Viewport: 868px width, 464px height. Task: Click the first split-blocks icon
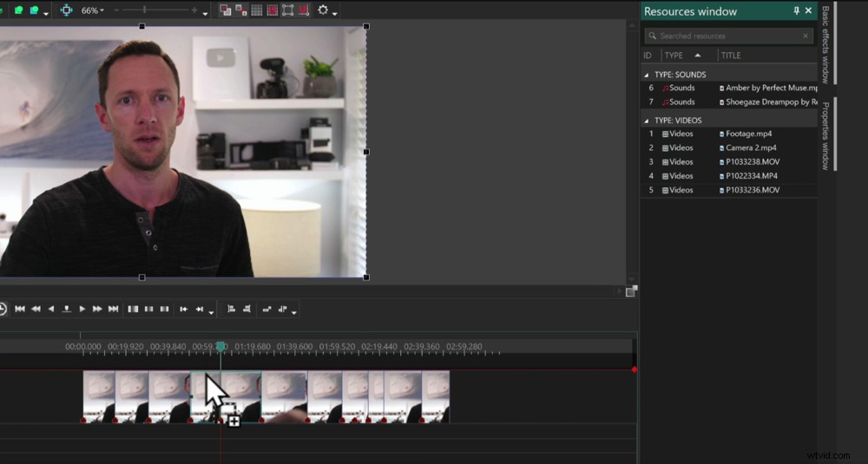(133, 309)
